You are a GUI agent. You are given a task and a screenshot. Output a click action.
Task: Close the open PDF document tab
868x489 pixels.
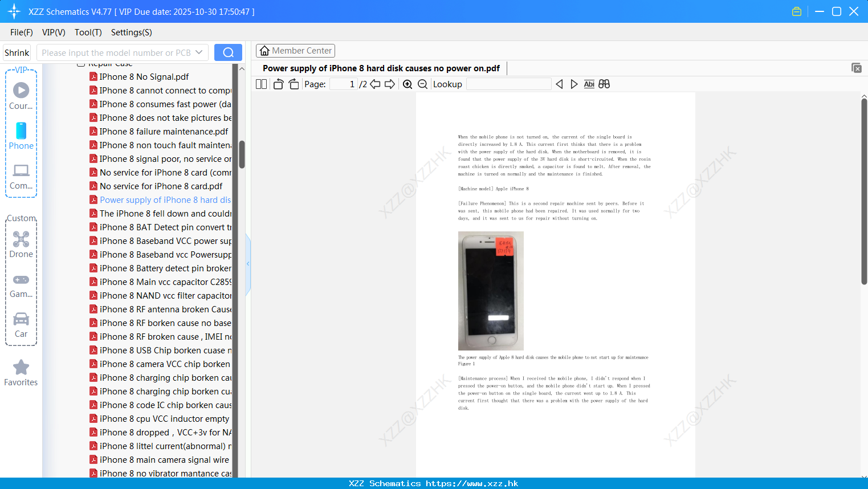[857, 68]
